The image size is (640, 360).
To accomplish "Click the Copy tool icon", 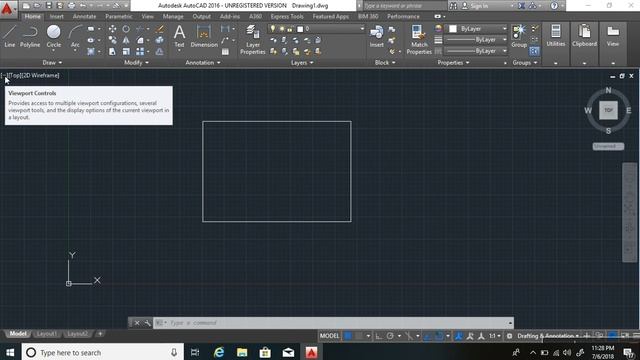I will (x=112, y=40).
